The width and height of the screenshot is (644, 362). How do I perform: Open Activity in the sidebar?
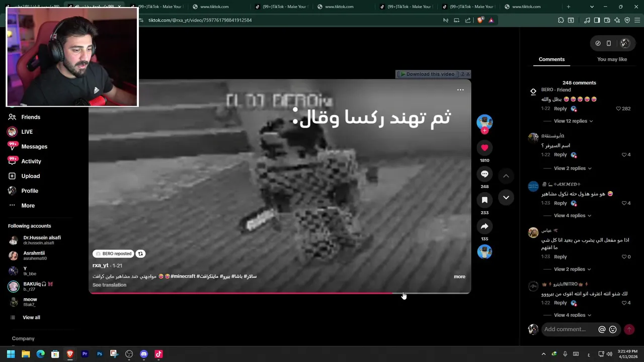tap(31, 161)
